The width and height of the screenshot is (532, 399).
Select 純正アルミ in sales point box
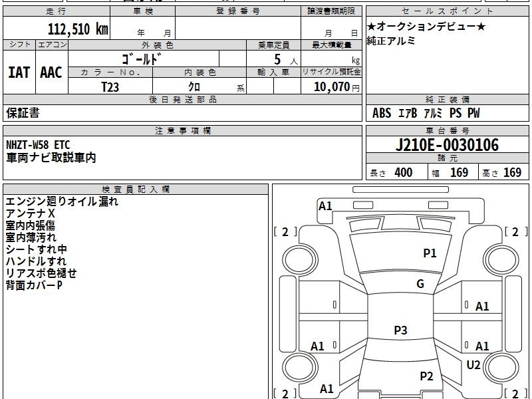point(390,41)
